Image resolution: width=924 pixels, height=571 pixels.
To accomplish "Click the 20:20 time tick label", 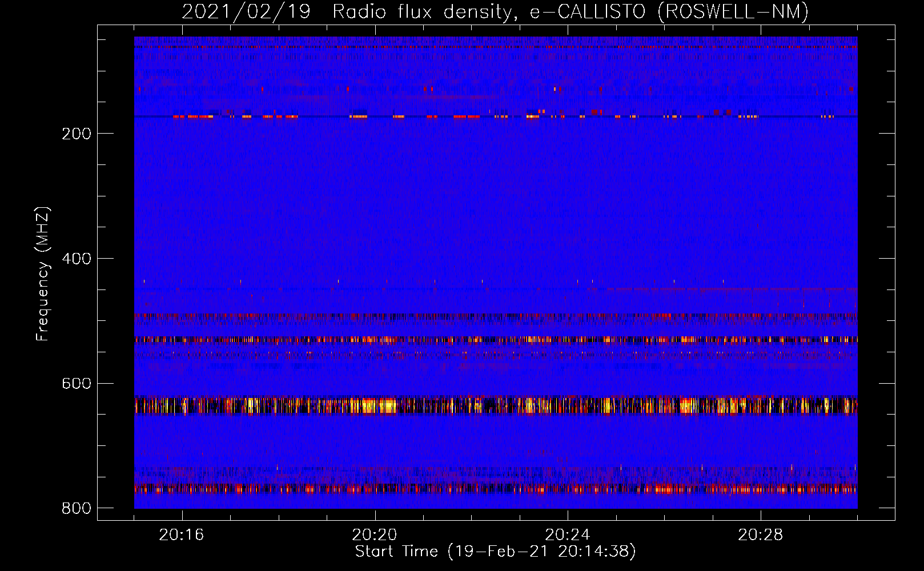I will 375,535.
